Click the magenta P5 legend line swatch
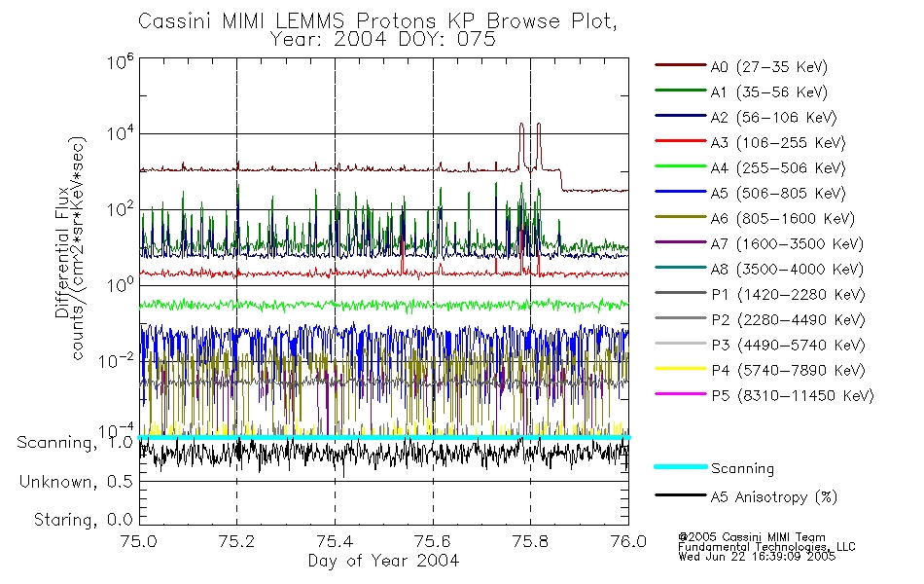Viewport: 924px width, 584px height. click(x=681, y=394)
